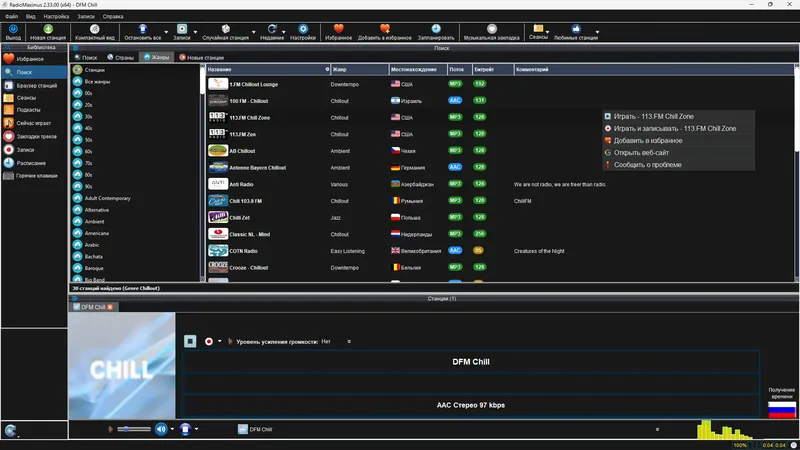
Task: Adjust the volume slider
Action: [x=134, y=429]
